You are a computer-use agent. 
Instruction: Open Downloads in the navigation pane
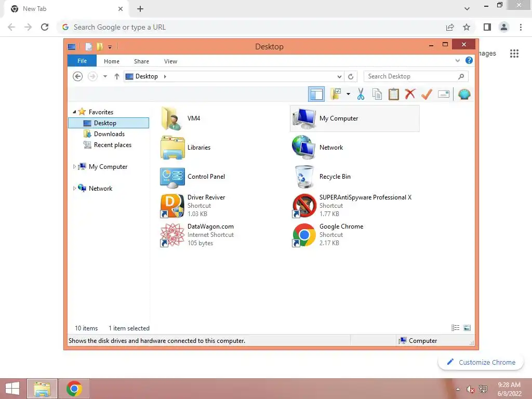click(x=109, y=134)
